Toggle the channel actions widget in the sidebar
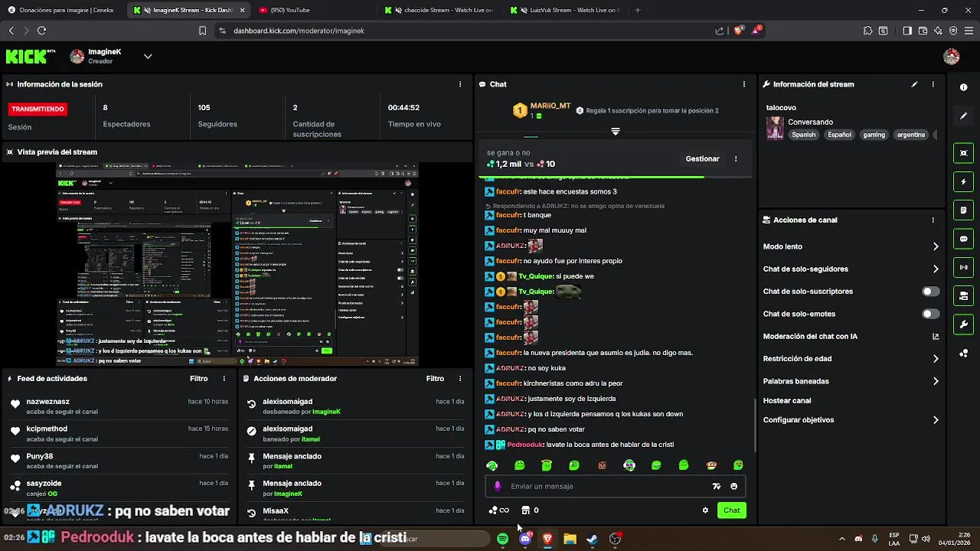This screenshot has width=980, height=551. tap(963, 295)
